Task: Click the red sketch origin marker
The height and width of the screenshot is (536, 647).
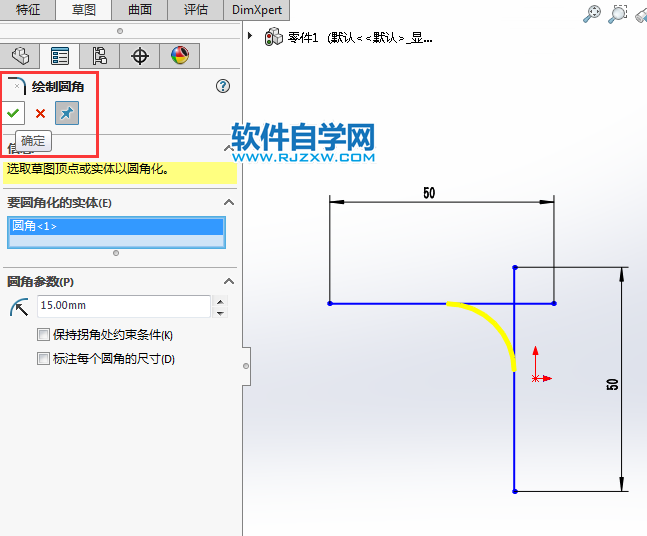Action: (x=536, y=378)
